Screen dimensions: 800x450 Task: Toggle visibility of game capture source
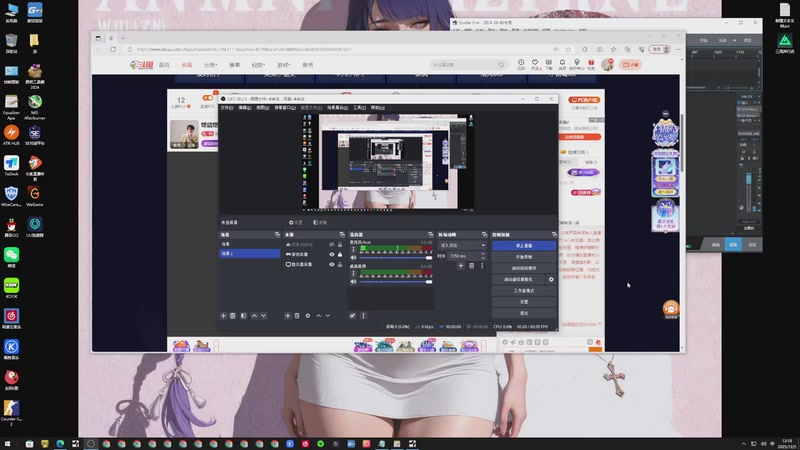click(x=332, y=255)
